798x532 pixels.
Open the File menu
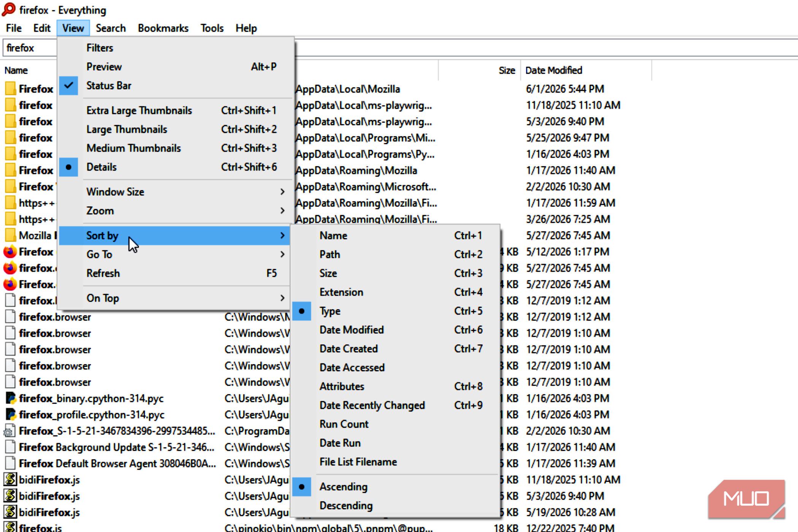(x=14, y=28)
